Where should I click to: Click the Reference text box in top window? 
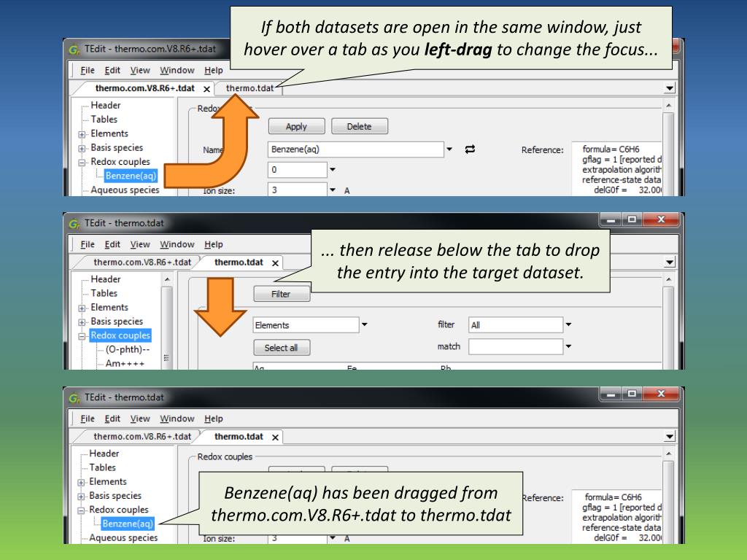[616, 169]
